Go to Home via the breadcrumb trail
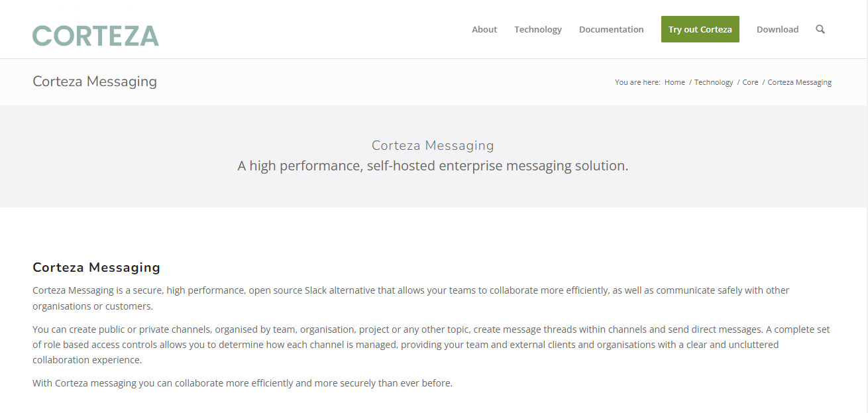 [x=675, y=82]
